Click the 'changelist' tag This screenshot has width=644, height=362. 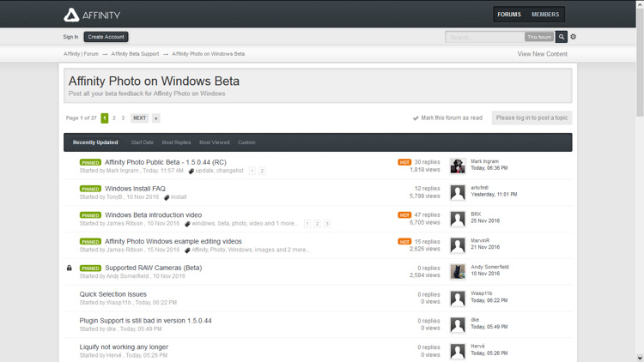pos(230,171)
